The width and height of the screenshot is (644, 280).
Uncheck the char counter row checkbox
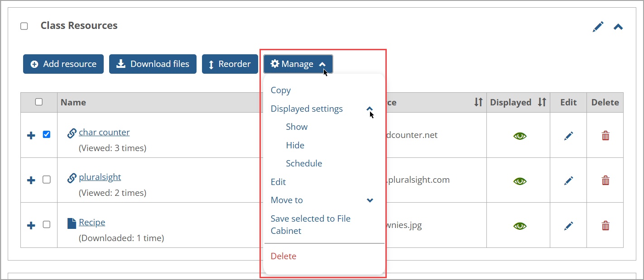click(x=46, y=134)
